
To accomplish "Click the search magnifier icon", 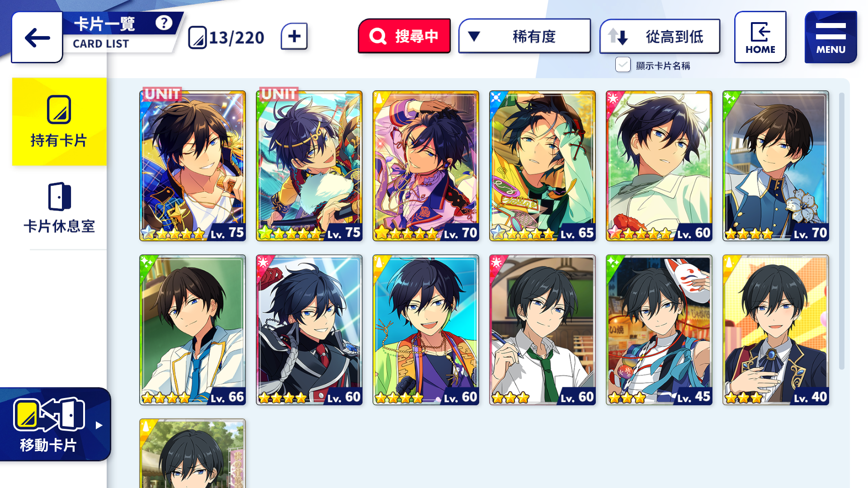I will tap(378, 36).
